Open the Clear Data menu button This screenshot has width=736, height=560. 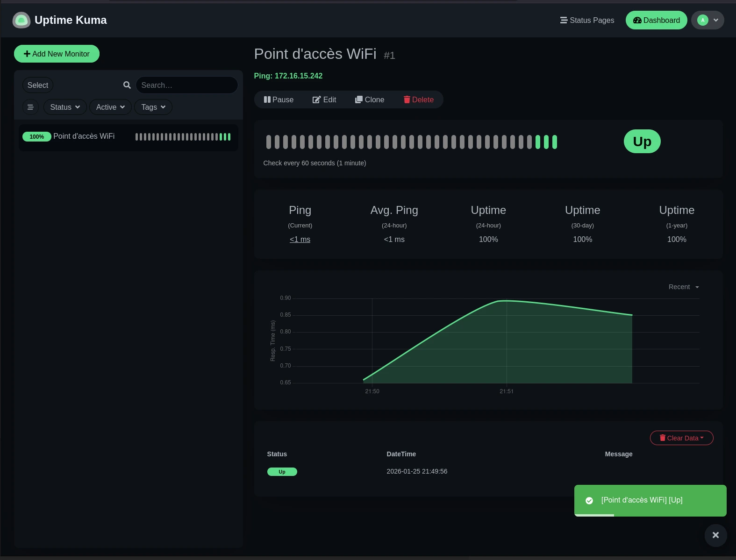[x=681, y=438]
